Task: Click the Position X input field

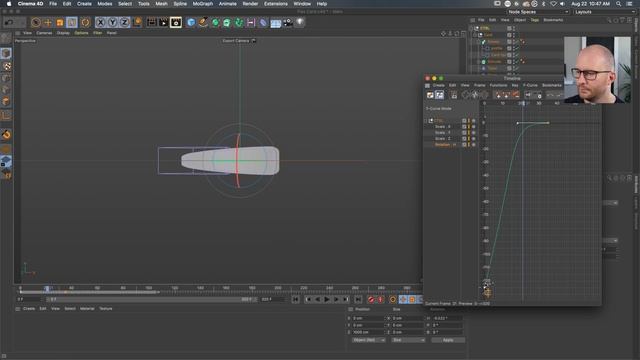Action: tap(369, 318)
